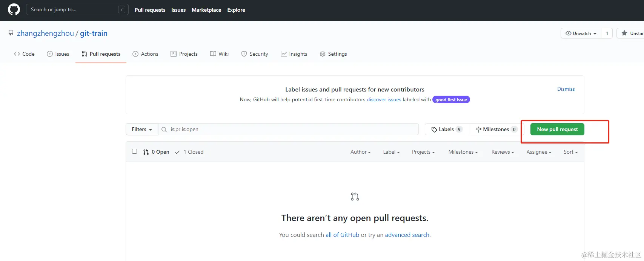This screenshot has height=261, width=644.
Task: Click the search magnifier icon
Action: coord(164,130)
